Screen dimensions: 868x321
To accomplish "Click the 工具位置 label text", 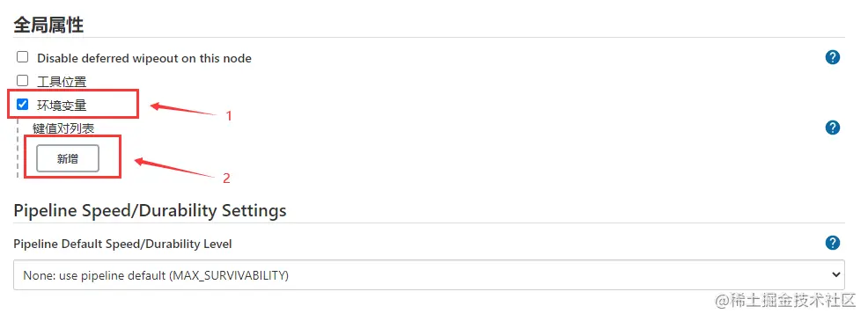I will (62, 82).
